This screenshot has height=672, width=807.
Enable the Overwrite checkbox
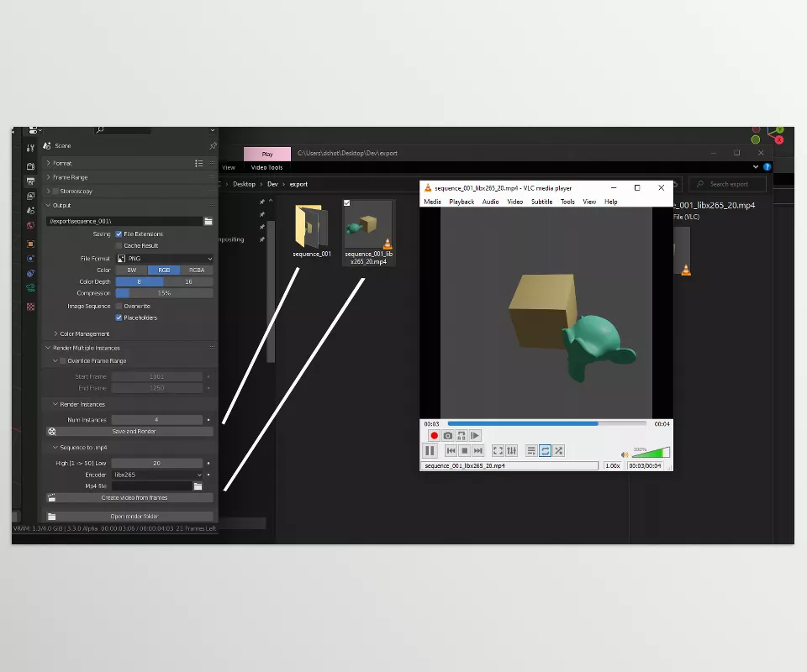119,307
